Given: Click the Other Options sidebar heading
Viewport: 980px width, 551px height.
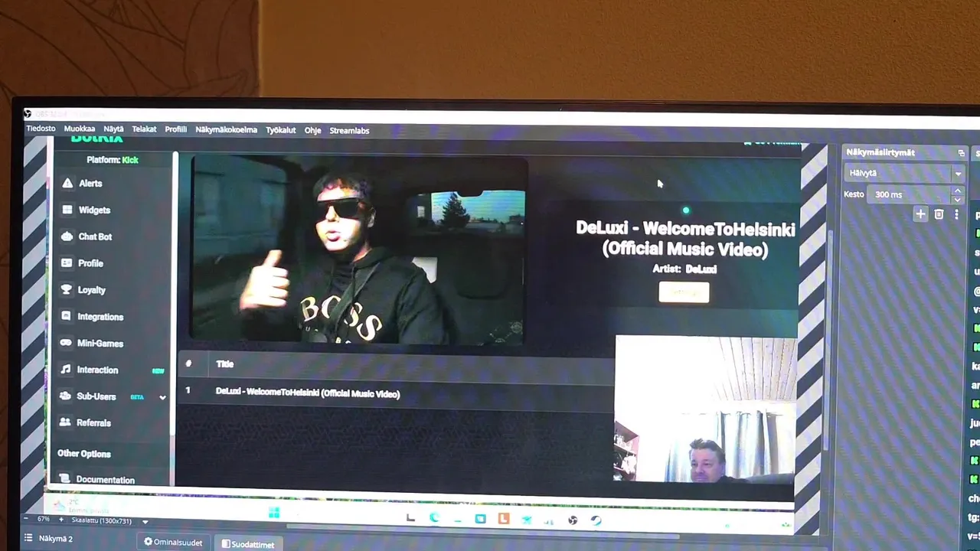Looking at the screenshot, I should (x=84, y=454).
